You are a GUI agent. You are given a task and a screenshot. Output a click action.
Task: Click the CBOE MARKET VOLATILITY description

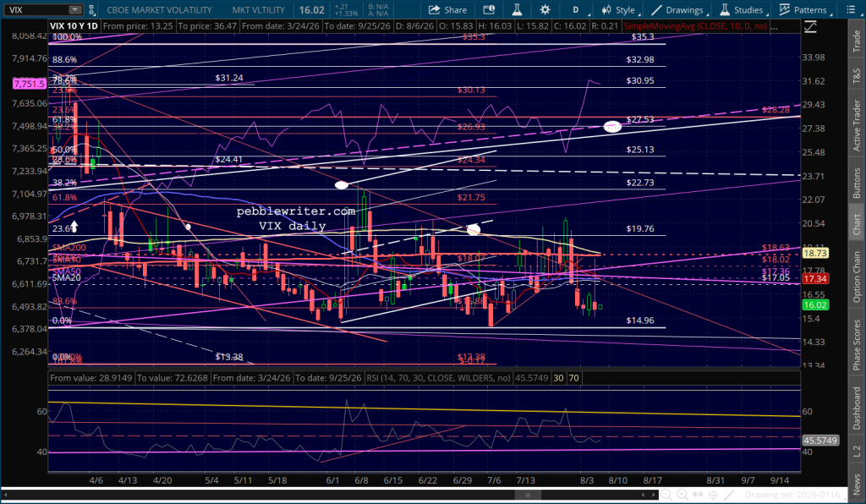(x=159, y=10)
